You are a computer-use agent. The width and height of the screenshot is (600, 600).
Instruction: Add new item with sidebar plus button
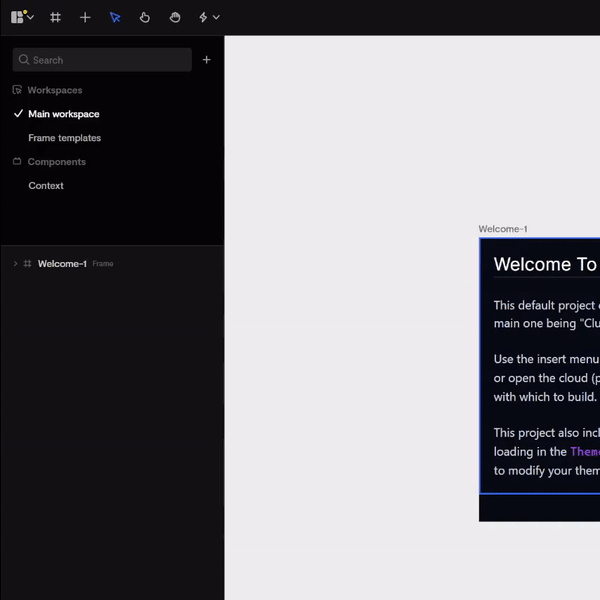tap(207, 60)
